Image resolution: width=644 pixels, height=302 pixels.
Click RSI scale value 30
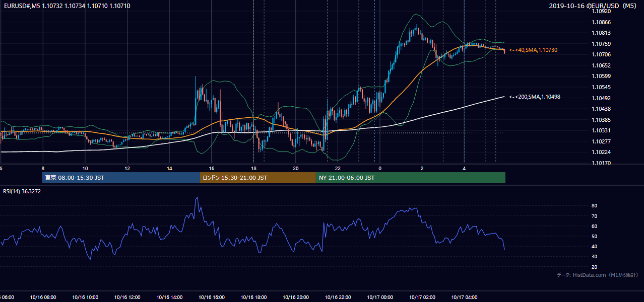594,257
